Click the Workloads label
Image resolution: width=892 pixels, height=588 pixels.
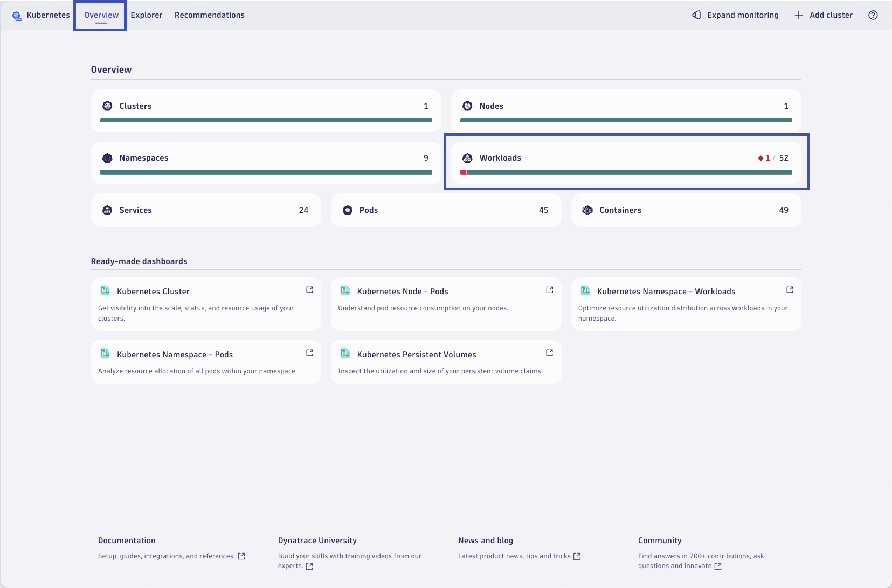[500, 158]
